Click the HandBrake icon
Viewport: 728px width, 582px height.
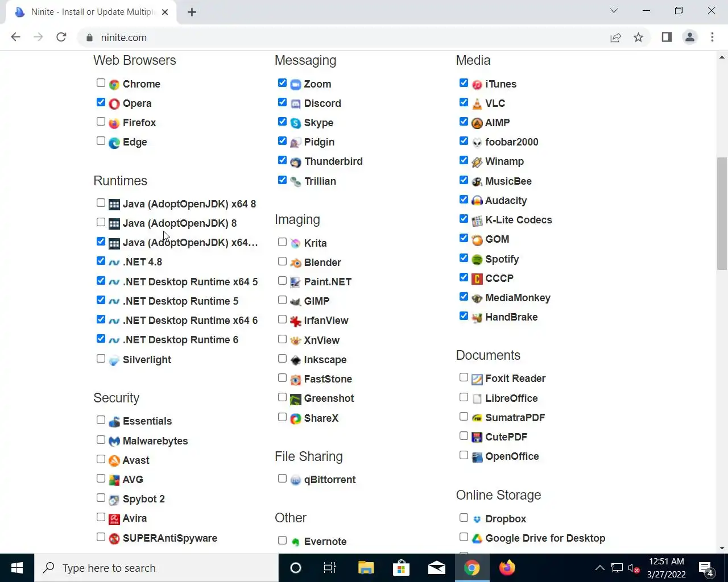point(477,317)
